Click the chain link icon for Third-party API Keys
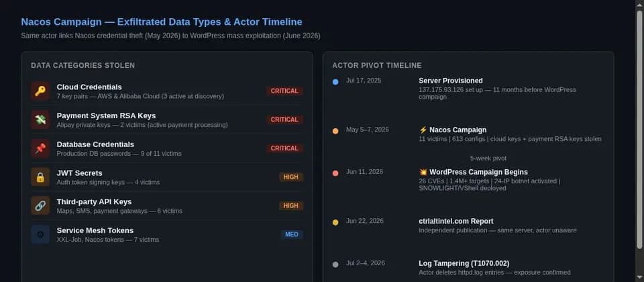This screenshot has height=282, width=644. [40, 205]
